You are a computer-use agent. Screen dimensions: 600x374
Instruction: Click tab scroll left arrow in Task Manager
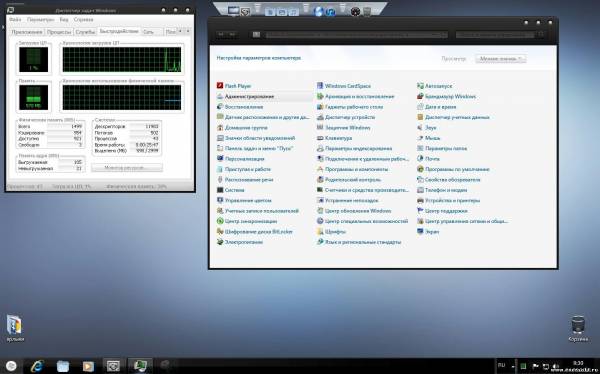point(181,31)
